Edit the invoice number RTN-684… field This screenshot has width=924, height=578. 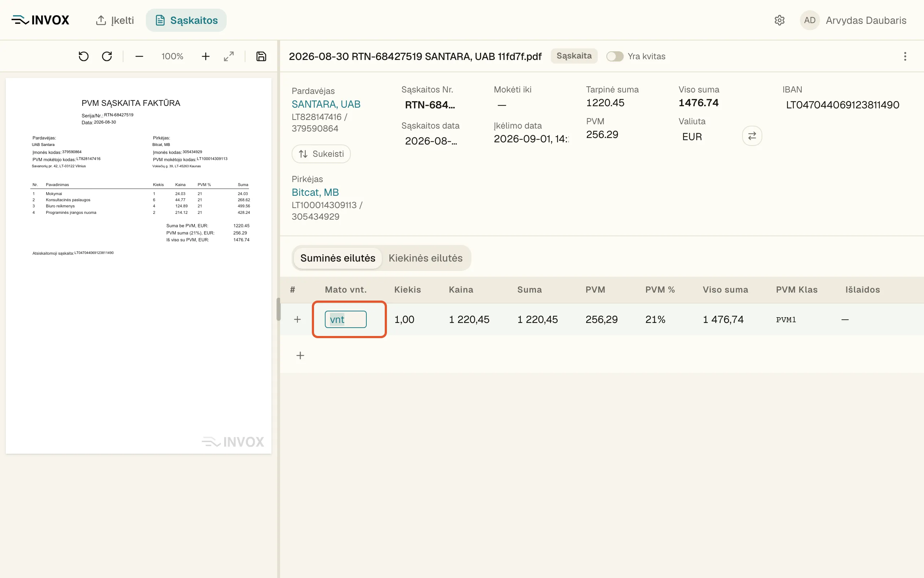tap(430, 105)
